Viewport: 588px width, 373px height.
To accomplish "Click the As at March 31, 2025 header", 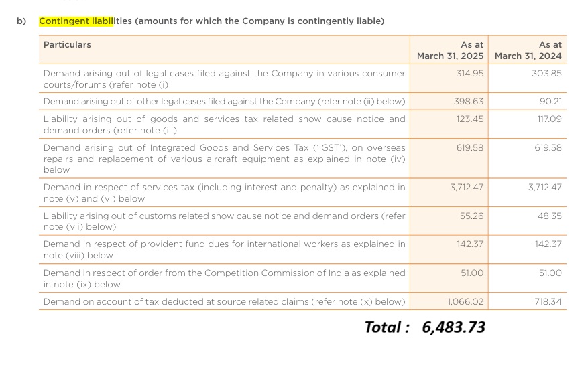I will pos(450,50).
